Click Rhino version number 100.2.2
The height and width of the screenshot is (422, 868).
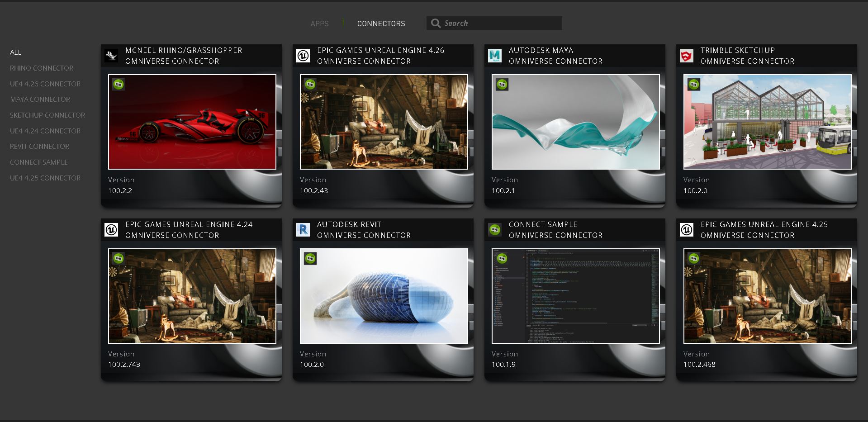pyautogui.click(x=120, y=191)
